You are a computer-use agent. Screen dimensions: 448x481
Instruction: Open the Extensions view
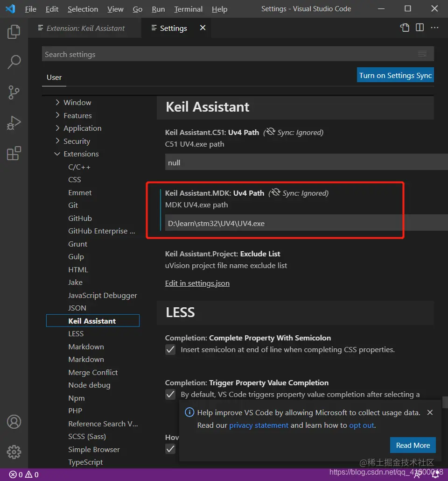14,153
